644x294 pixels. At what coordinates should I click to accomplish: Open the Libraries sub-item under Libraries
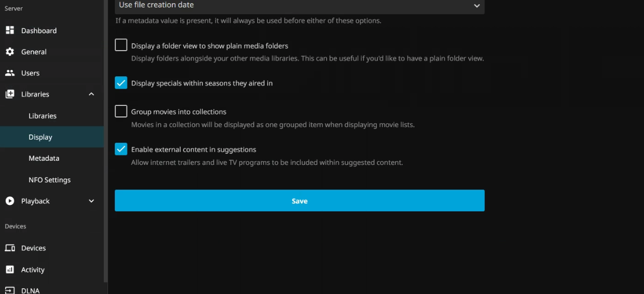pyautogui.click(x=42, y=116)
